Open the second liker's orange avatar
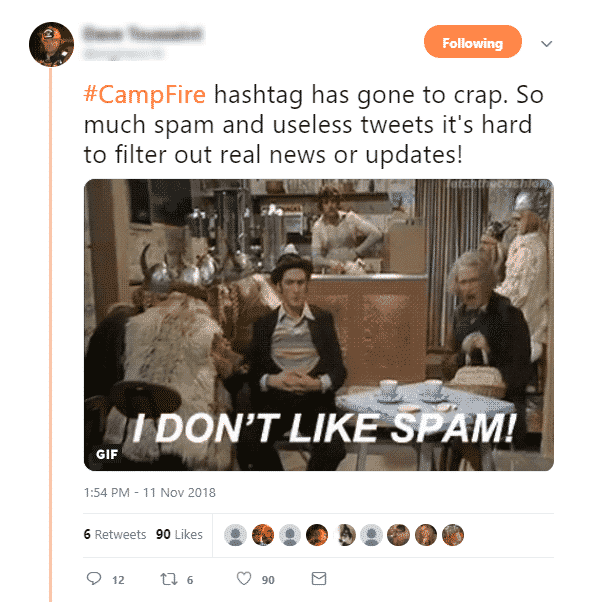 point(263,534)
